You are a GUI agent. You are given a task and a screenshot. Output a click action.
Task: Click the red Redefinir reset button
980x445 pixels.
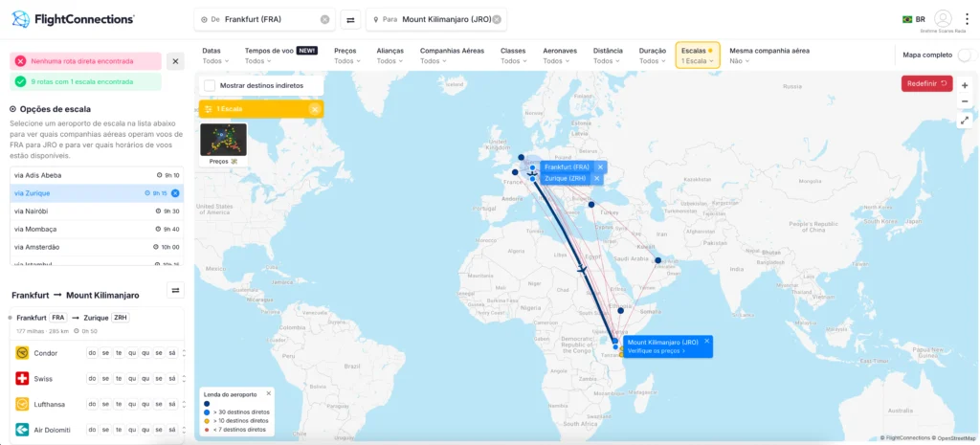pyautogui.click(x=926, y=83)
